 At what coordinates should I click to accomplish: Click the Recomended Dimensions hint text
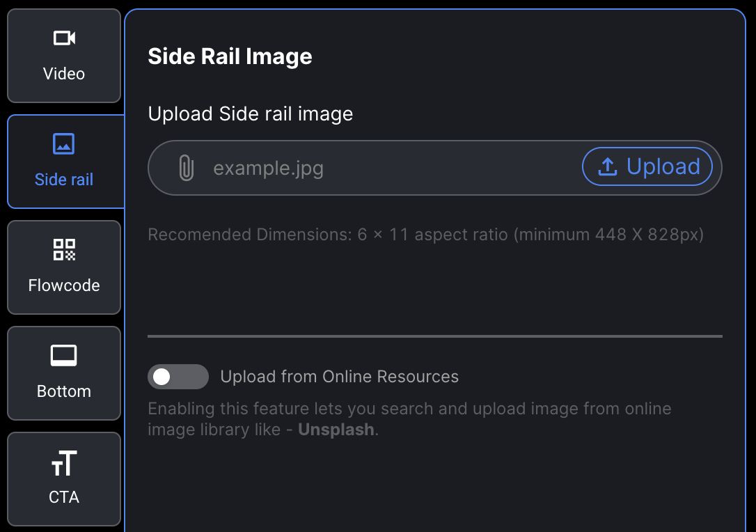[x=426, y=235]
